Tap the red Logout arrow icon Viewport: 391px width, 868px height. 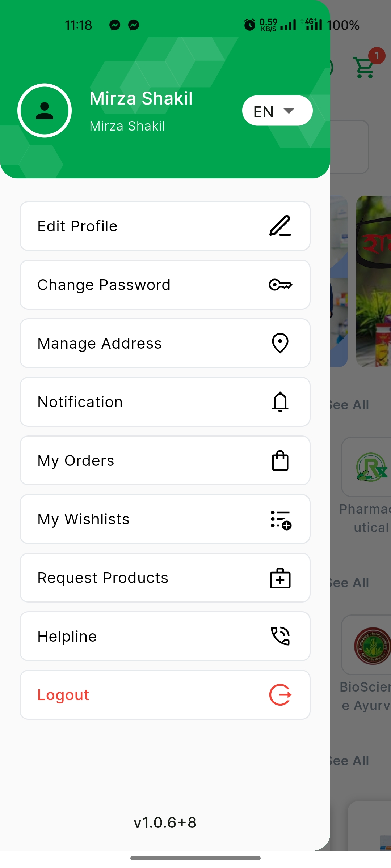pyautogui.click(x=280, y=695)
